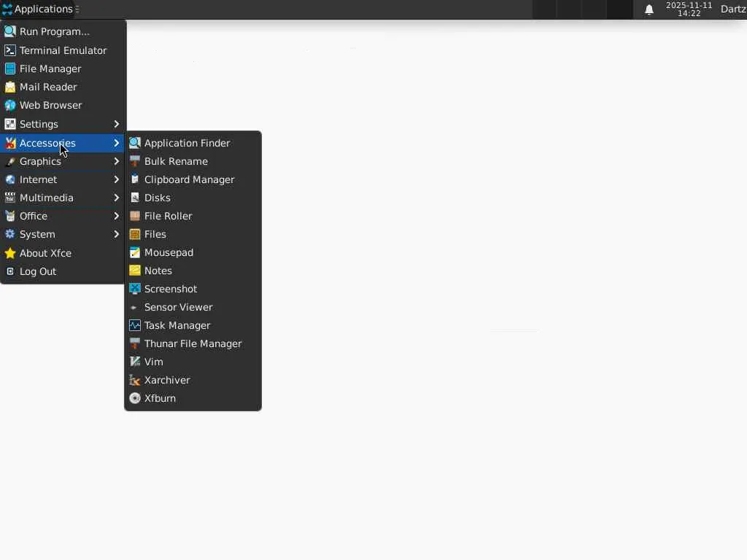Click the Xarchiver icon
Image resolution: width=747 pixels, height=560 pixels.
(x=135, y=380)
